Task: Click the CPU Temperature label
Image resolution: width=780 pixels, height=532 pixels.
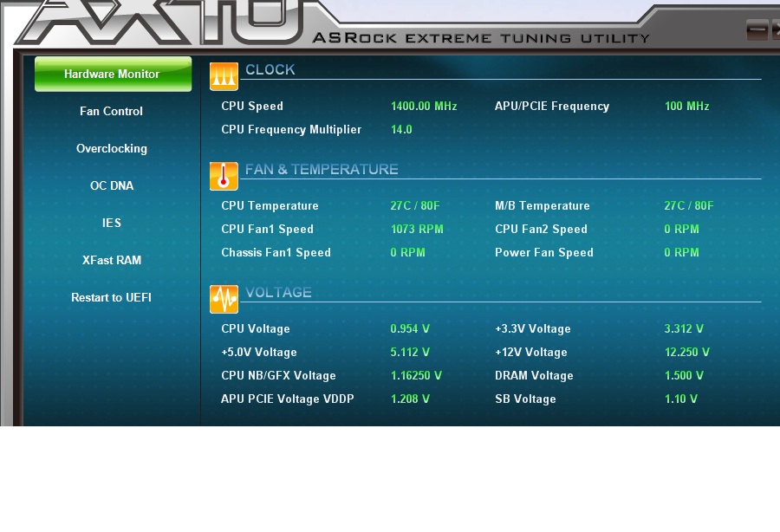Action: pyautogui.click(x=270, y=206)
